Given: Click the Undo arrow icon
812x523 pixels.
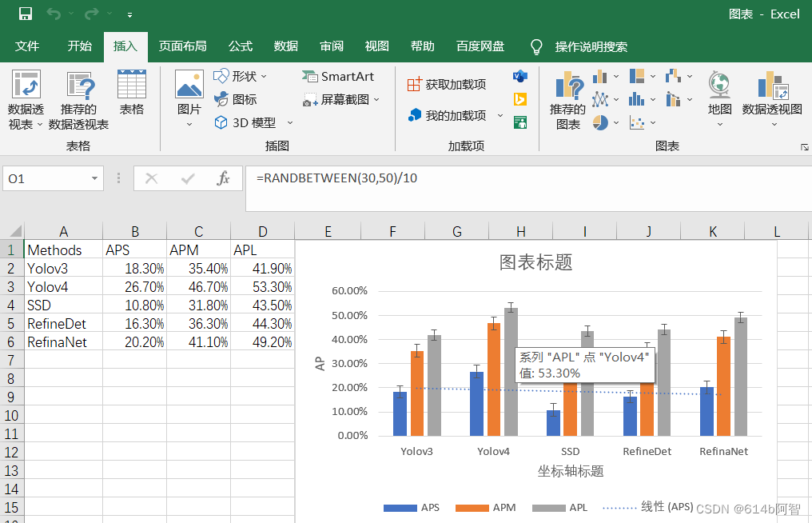Looking at the screenshot, I should click(54, 14).
